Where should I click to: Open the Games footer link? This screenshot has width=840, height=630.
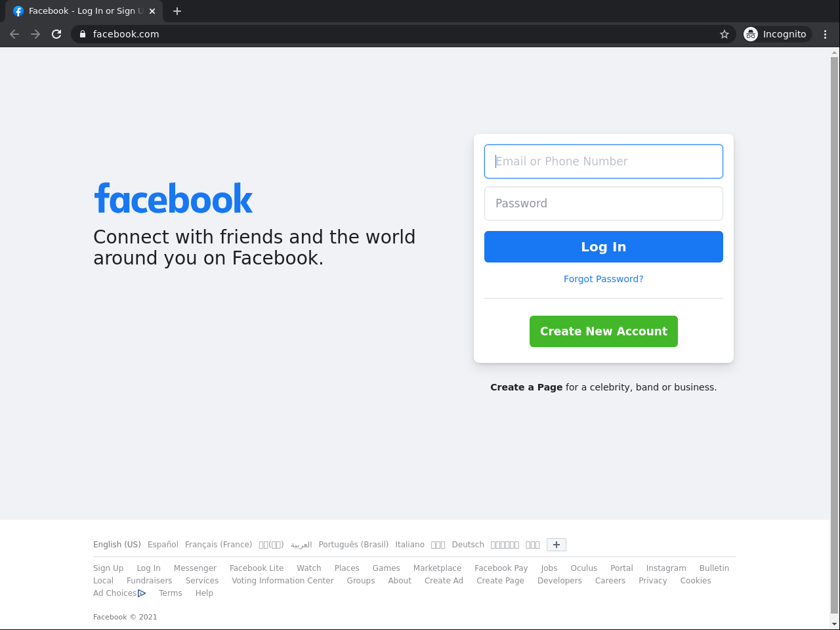(387, 568)
